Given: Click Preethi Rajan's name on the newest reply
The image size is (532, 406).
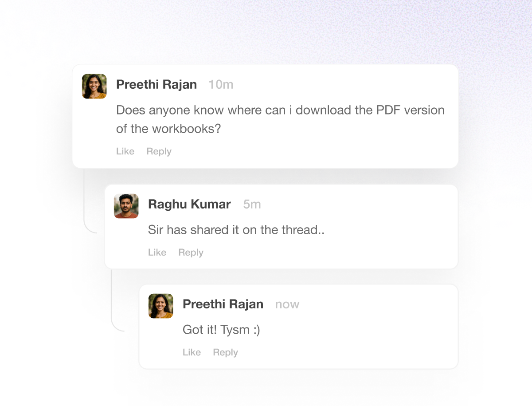Looking at the screenshot, I should click(223, 304).
